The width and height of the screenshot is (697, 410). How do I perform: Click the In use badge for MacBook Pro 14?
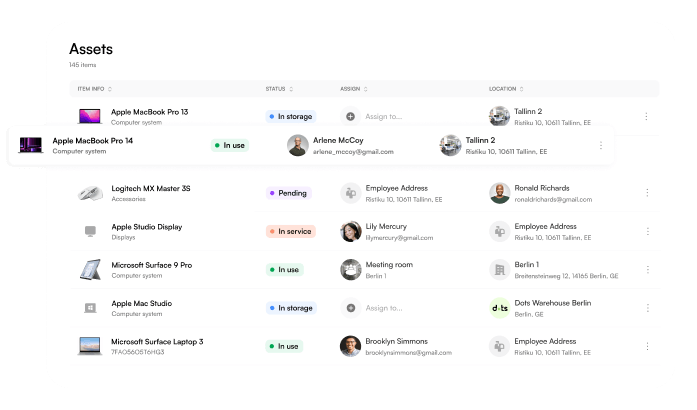coord(230,145)
